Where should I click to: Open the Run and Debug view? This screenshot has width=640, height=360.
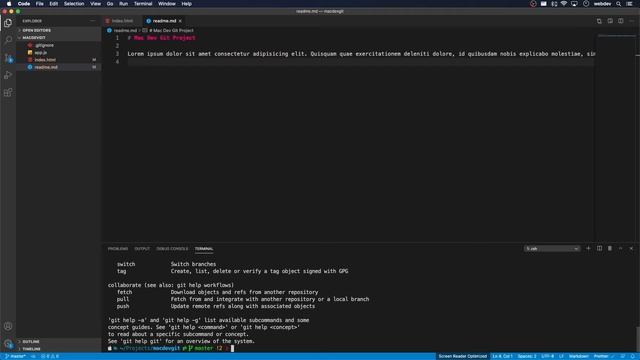point(8,75)
